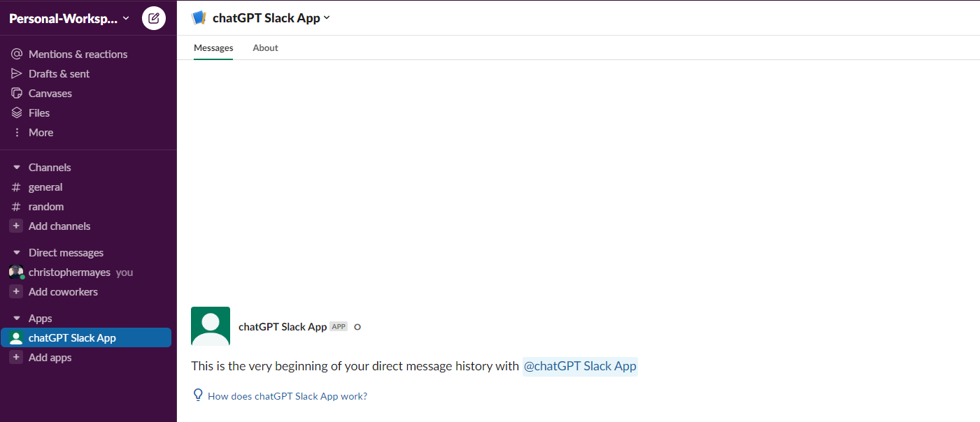
Task: Click the Add channels plus icon
Action: click(17, 226)
